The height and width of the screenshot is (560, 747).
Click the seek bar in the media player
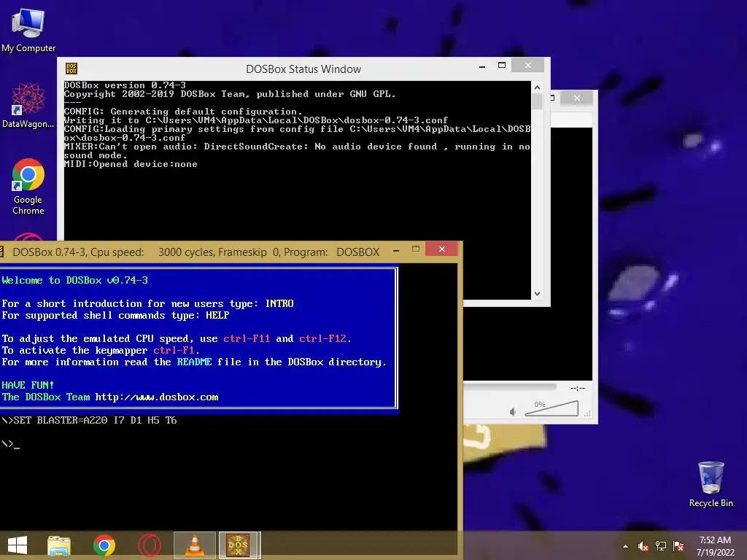[x=510, y=387]
